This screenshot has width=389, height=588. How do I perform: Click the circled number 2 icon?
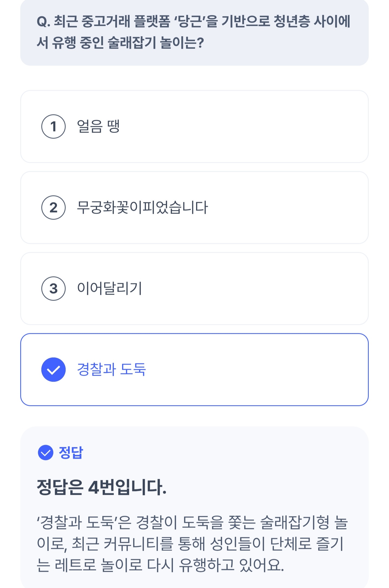pyautogui.click(x=53, y=207)
